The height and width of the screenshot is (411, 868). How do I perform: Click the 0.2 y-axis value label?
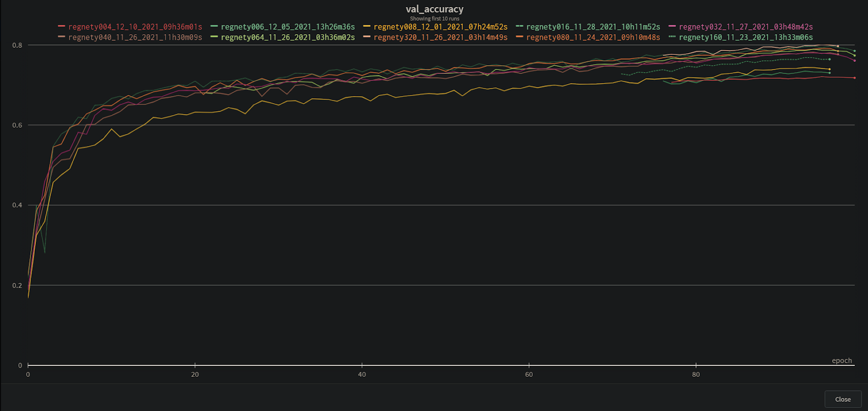tap(17, 286)
